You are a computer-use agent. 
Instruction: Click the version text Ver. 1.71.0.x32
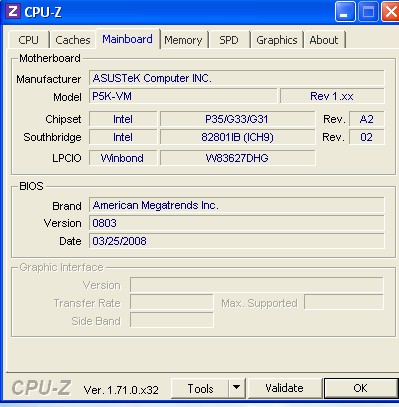coord(121,390)
